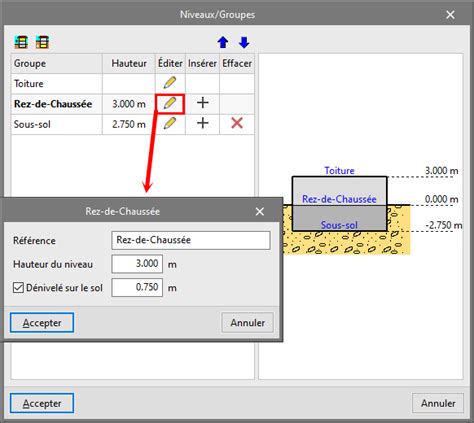Insert a level above Rez-de-Chaussée with plus
The height and width of the screenshot is (423, 474).
coord(202,103)
